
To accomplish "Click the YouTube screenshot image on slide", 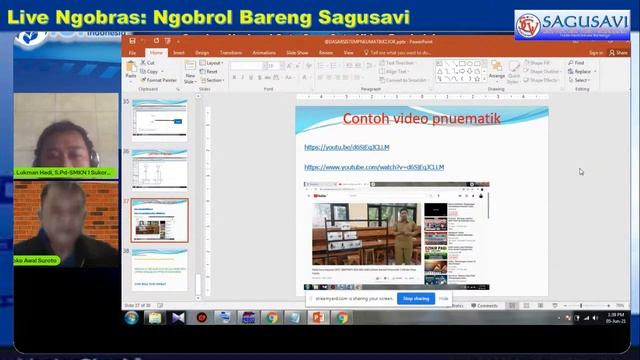I will tap(396, 236).
